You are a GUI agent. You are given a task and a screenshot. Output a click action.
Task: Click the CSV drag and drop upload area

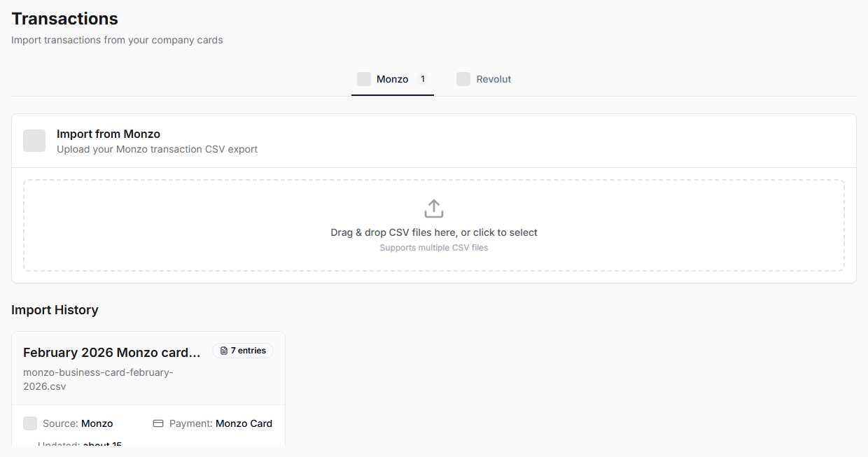coord(434,225)
